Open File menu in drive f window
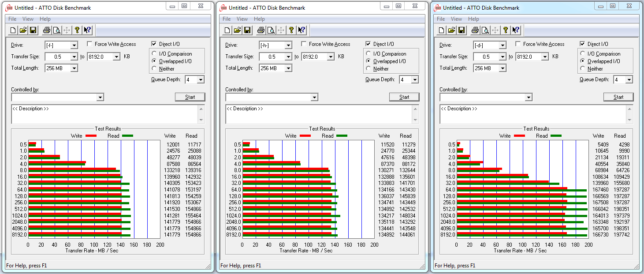This screenshot has width=644, height=274. [12, 19]
